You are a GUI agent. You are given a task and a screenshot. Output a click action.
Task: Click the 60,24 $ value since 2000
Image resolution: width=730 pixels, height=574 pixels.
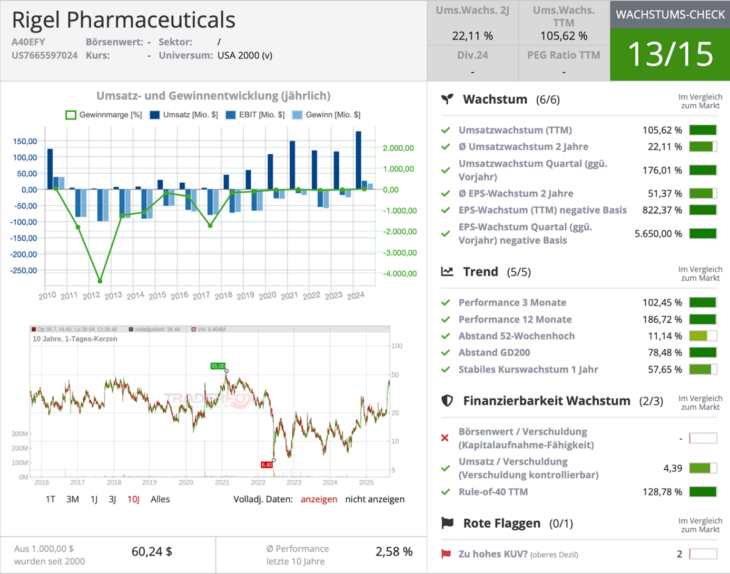point(152,552)
